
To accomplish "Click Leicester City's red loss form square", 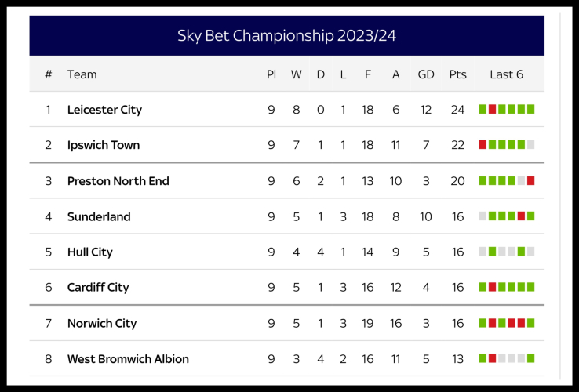I will tap(492, 110).
